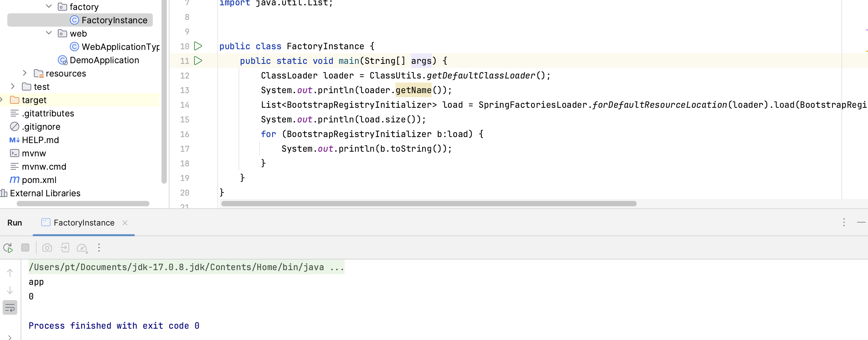Click the class icon beside DemoApplication

click(x=63, y=60)
